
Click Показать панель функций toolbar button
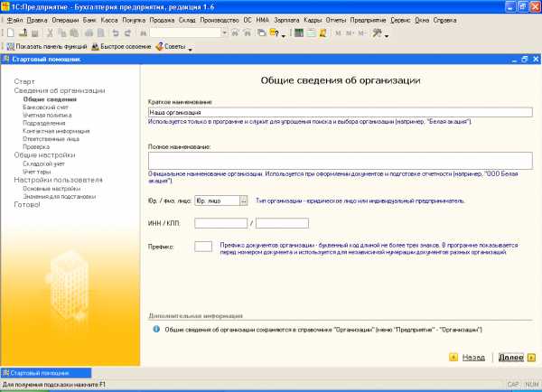(47, 46)
